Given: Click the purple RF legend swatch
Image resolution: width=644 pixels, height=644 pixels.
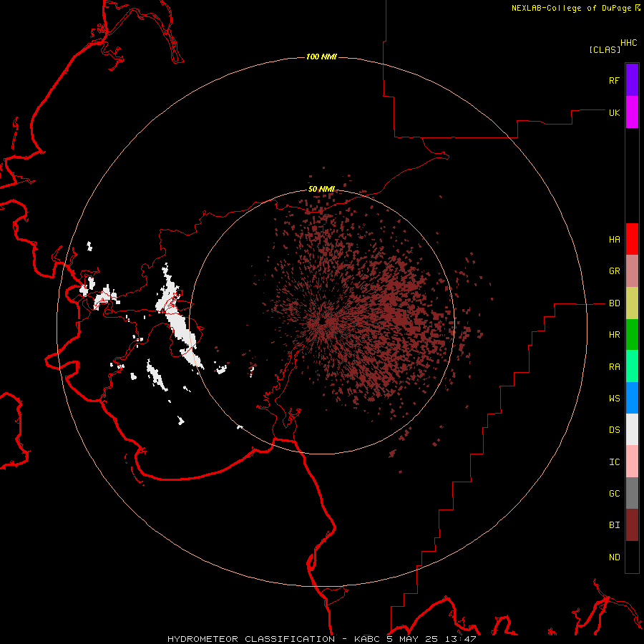Looking at the screenshot, I should tap(632, 80).
